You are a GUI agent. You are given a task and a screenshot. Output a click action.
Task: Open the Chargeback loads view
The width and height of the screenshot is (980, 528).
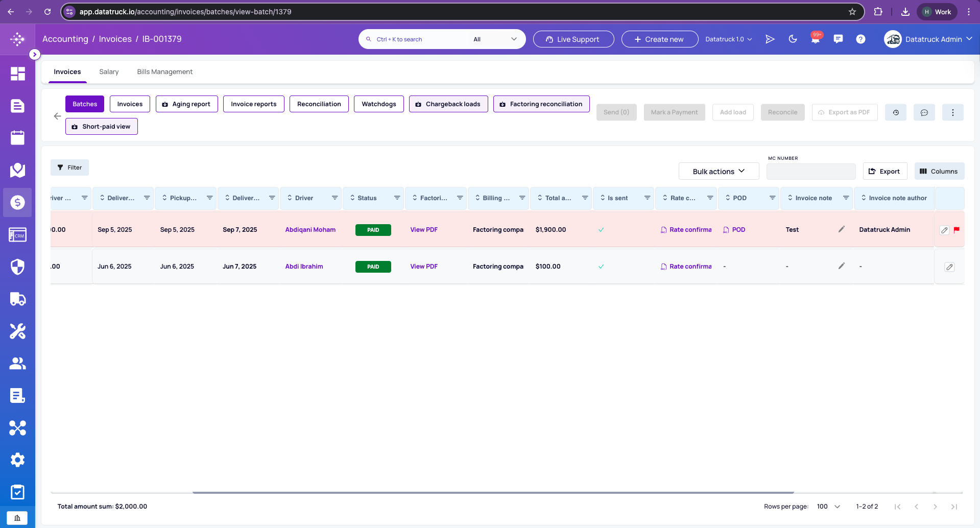[448, 104]
